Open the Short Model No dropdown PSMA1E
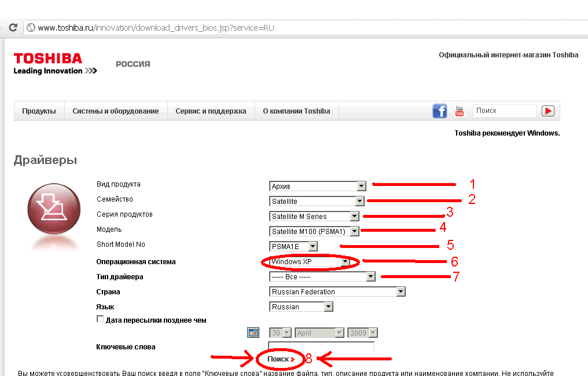Viewport: 588px width, 376px height. point(293,246)
